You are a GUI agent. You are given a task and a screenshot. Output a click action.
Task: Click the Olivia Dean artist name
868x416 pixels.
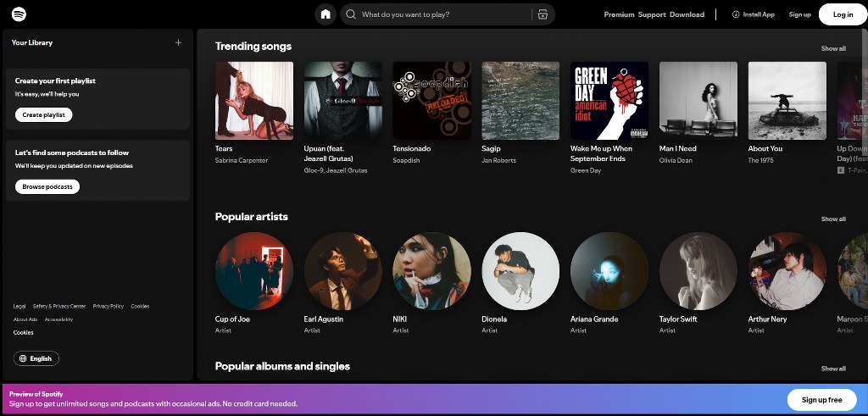point(676,160)
